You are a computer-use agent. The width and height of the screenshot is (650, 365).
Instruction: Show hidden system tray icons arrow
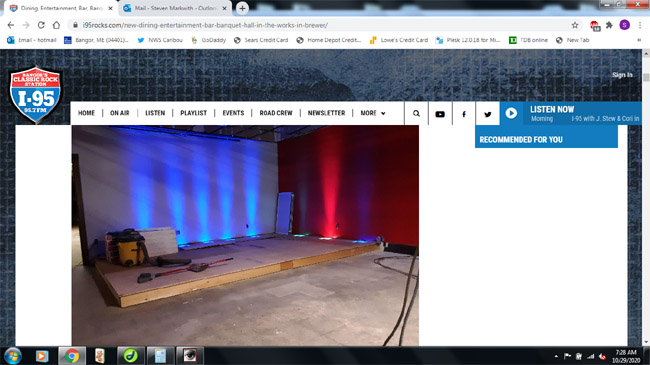556,356
